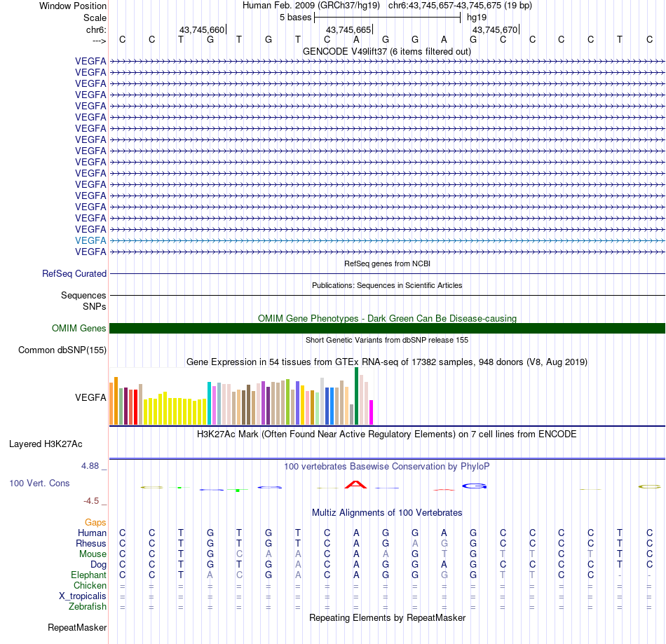666x644 pixels.
Task: Open the Repeating Elements by RepeatMasker title
Action: pyautogui.click(x=388, y=617)
